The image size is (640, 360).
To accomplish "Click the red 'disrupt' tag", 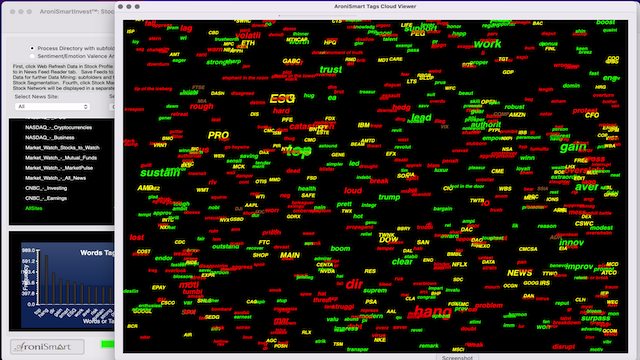I will (x=563, y=347).
